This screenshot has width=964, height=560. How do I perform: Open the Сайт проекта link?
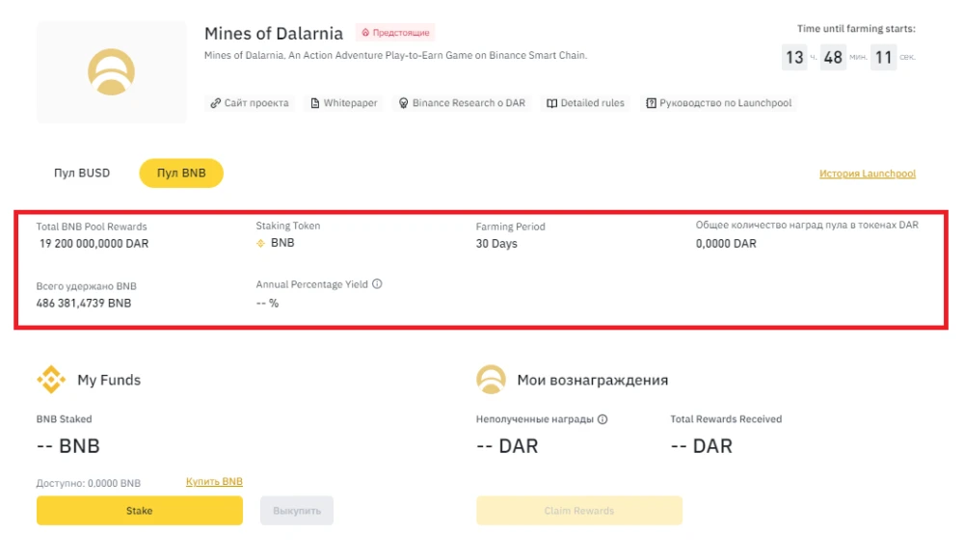coord(250,103)
